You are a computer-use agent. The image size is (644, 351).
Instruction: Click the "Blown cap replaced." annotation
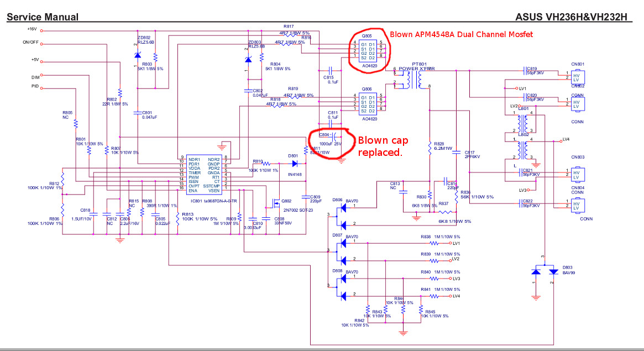pyautogui.click(x=380, y=145)
